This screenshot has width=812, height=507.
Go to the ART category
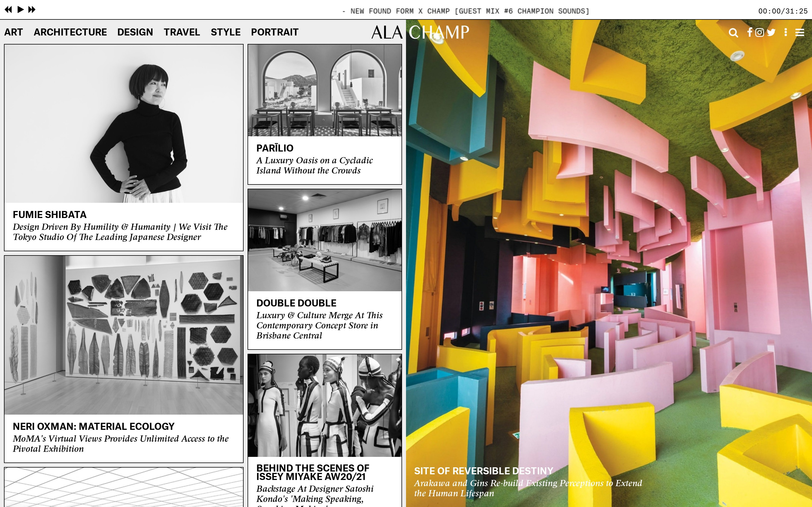click(14, 32)
